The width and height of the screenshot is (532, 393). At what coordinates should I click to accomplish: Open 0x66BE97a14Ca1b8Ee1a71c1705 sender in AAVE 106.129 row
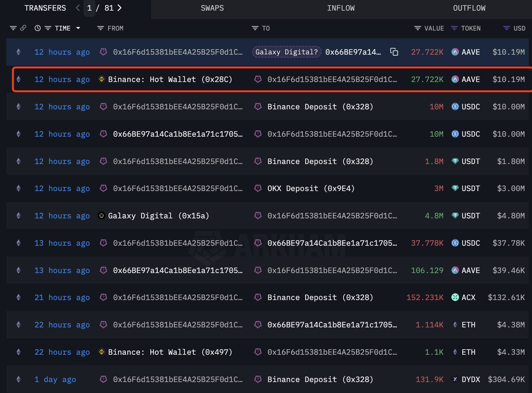178,270
